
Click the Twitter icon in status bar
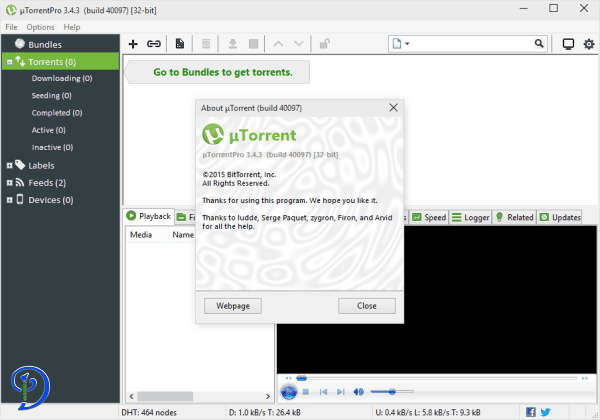546,412
